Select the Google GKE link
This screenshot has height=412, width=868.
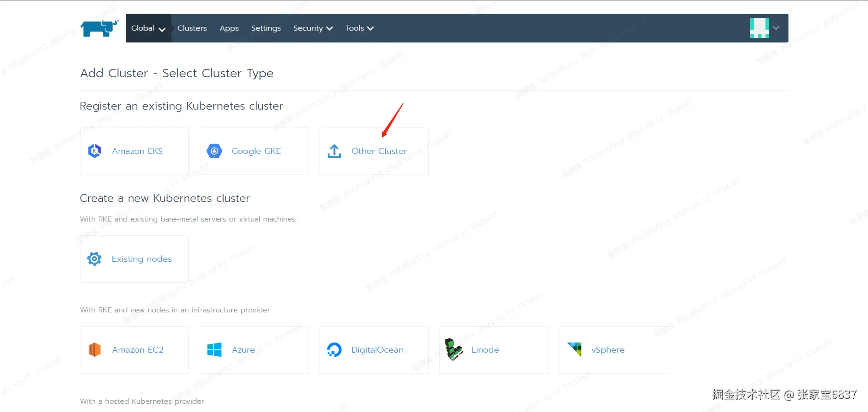pos(256,151)
